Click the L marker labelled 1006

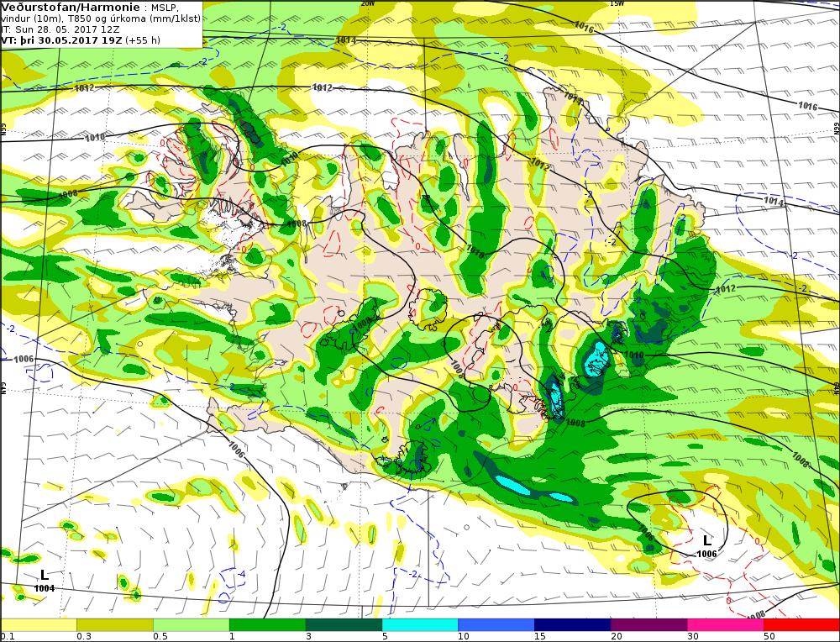(707, 540)
